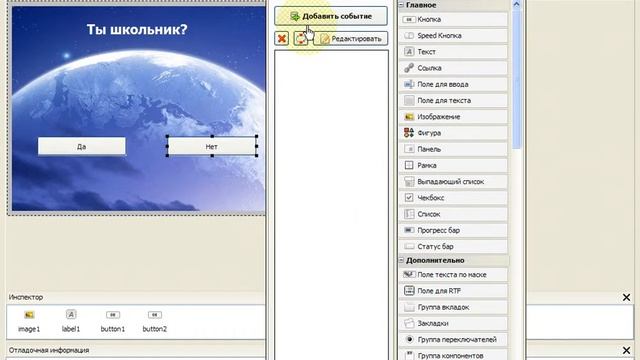Select button2 in the inspector
This screenshot has height=360, width=640.
(x=155, y=321)
